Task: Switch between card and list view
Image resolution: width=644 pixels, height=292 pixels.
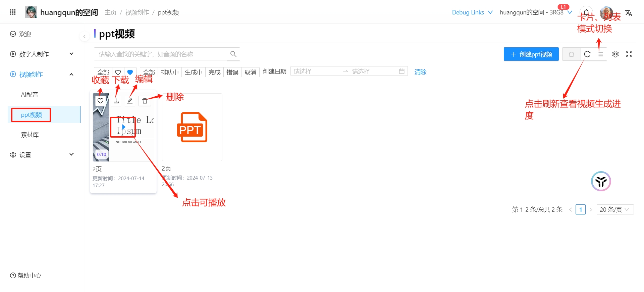Action: point(600,54)
